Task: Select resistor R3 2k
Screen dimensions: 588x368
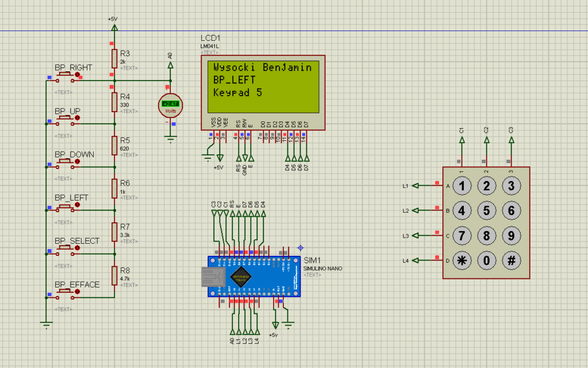Action: tap(114, 59)
